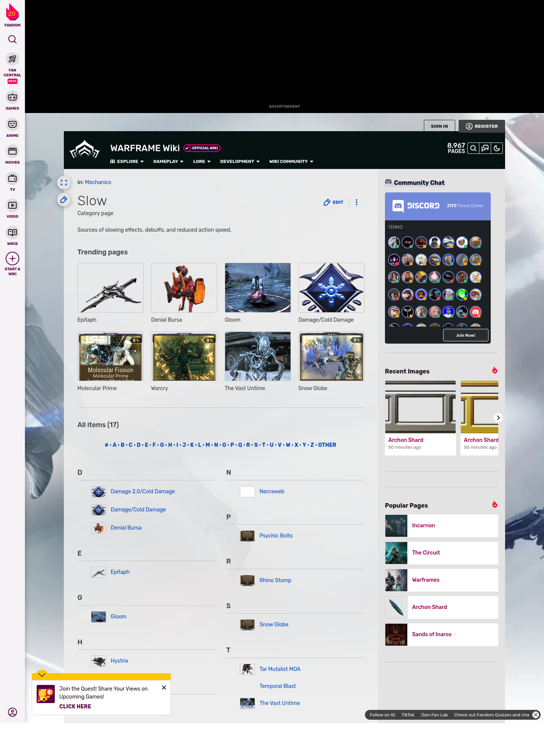Click the Recent Images flame icon
The image size is (544, 756).
click(495, 370)
